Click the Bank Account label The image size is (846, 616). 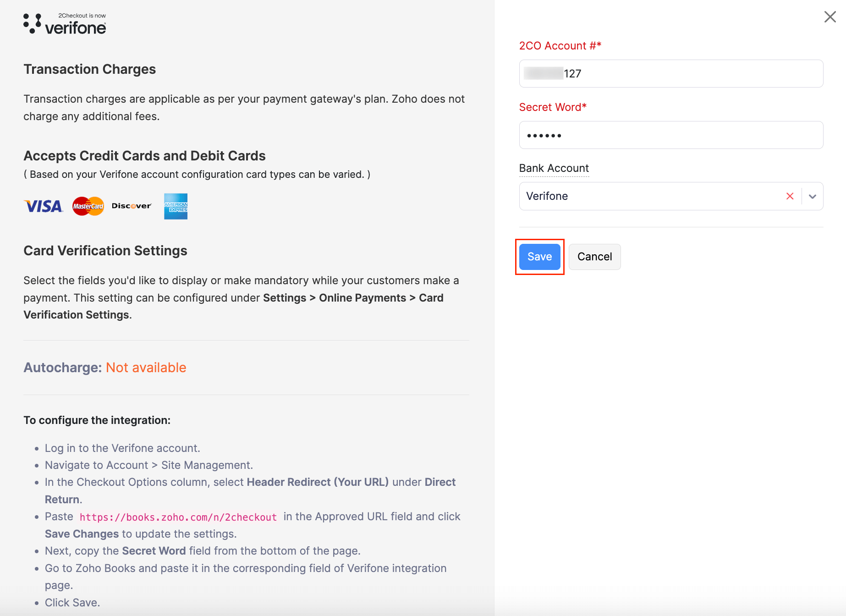point(554,168)
